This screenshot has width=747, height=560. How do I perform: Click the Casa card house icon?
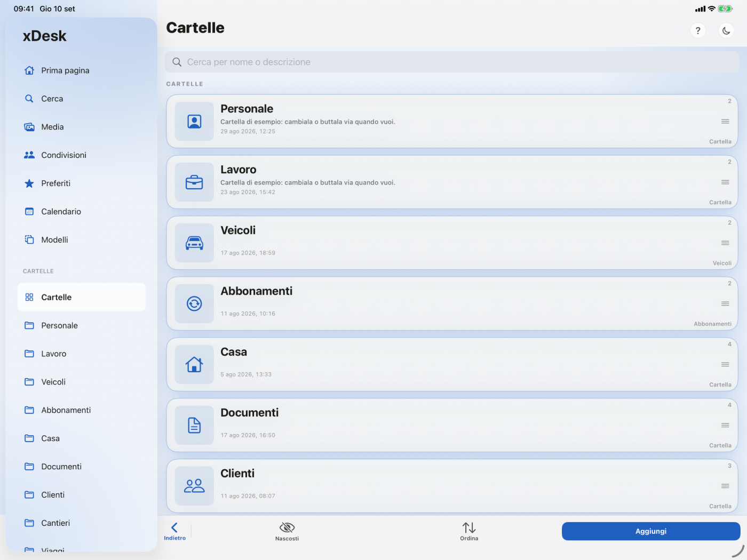tap(194, 365)
